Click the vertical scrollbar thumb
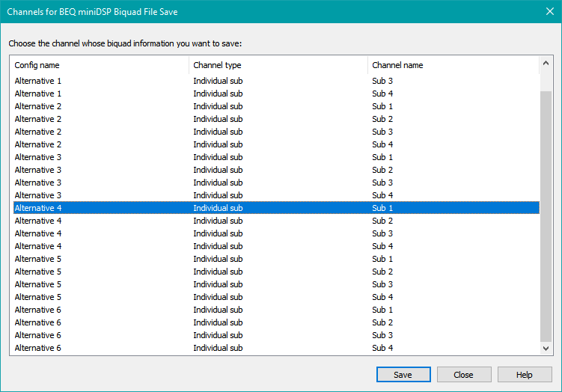The image size is (562, 392). (x=546, y=216)
